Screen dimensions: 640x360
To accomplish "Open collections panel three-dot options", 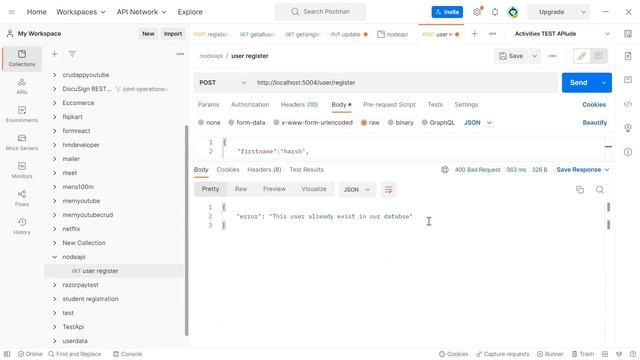I will (x=180, y=54).
